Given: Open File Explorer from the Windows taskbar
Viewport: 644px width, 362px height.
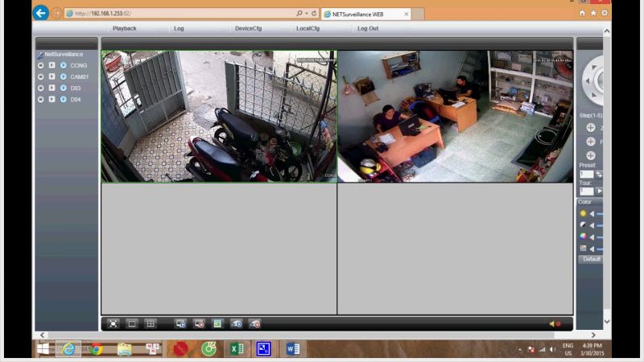Looking at the screenshot, I should (125, 349).
